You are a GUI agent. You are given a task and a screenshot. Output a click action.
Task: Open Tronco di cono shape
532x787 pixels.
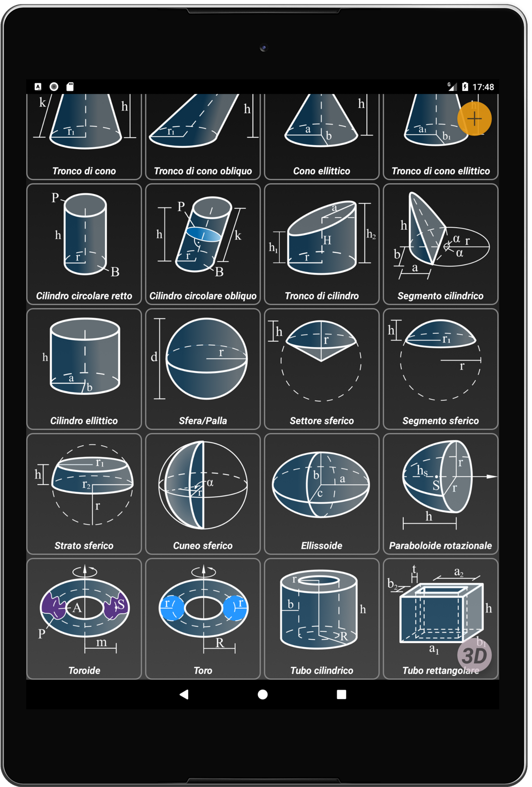(84, 136)
